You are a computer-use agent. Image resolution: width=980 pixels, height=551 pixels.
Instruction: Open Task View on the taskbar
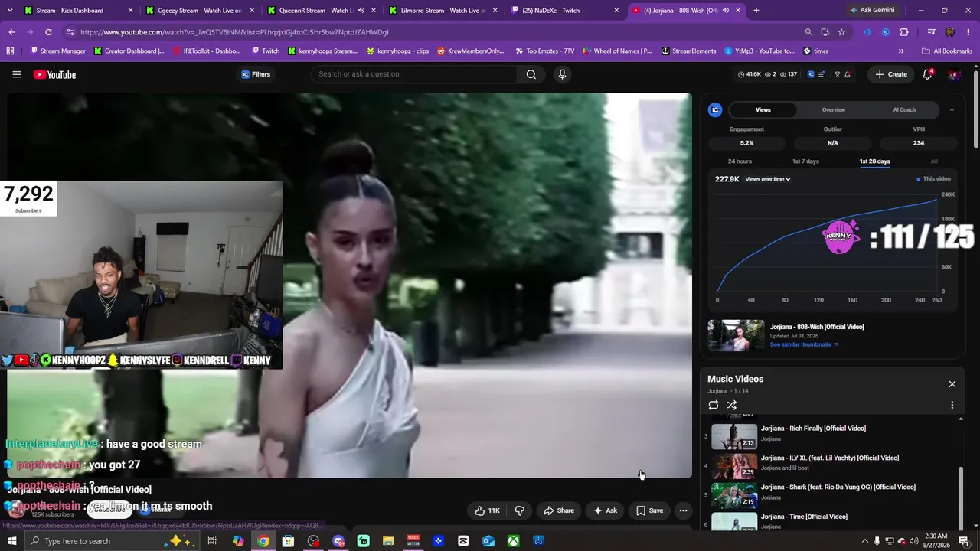(x=212, y=541)
